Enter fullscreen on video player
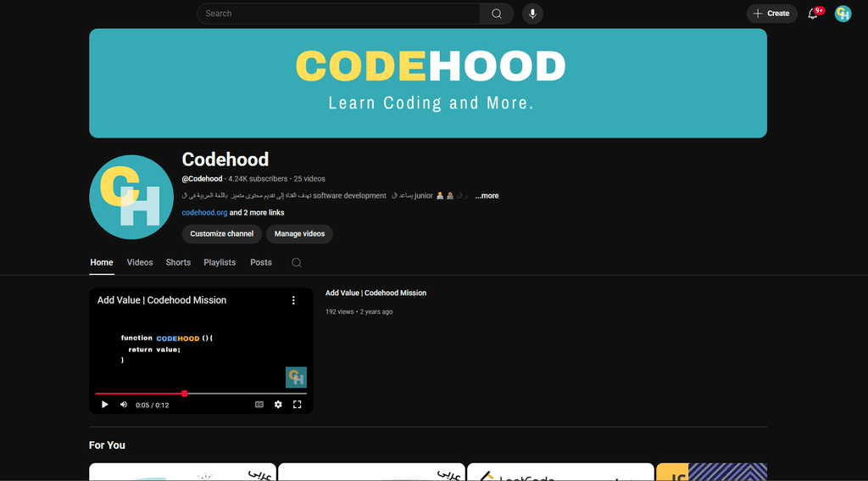Image resolution: width=868 pixels, height=481 pixels. [x=297, y=405]
